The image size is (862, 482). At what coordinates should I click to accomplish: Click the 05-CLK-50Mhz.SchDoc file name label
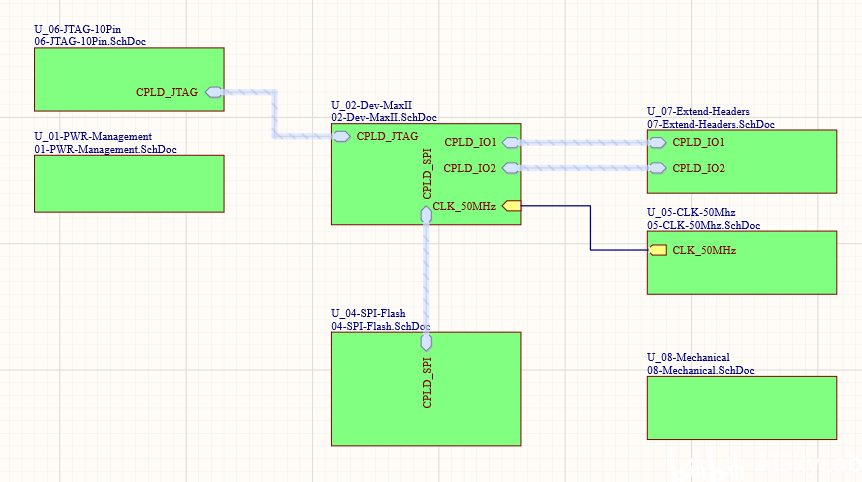[704, 225]
